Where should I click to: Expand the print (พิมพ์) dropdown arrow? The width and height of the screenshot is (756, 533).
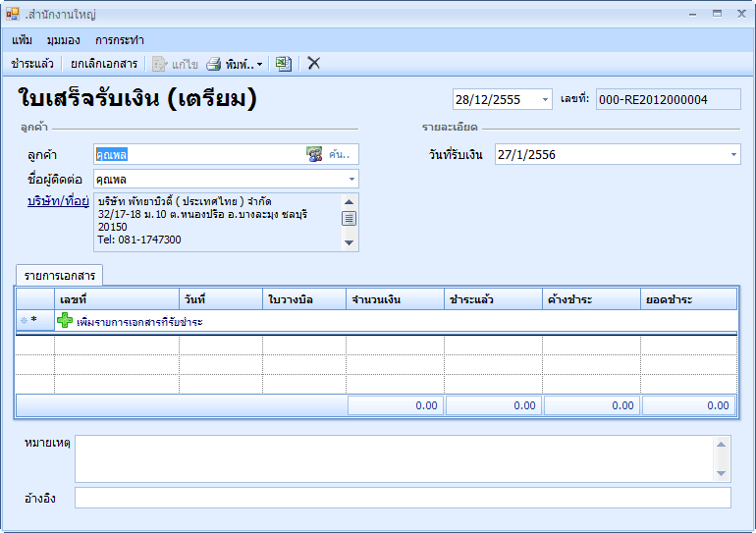point(260,65)
